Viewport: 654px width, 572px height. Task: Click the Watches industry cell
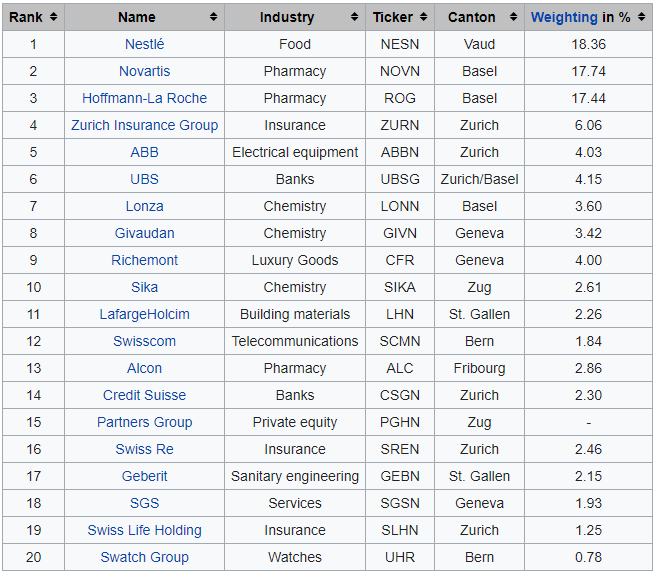[x=295, y=557]
